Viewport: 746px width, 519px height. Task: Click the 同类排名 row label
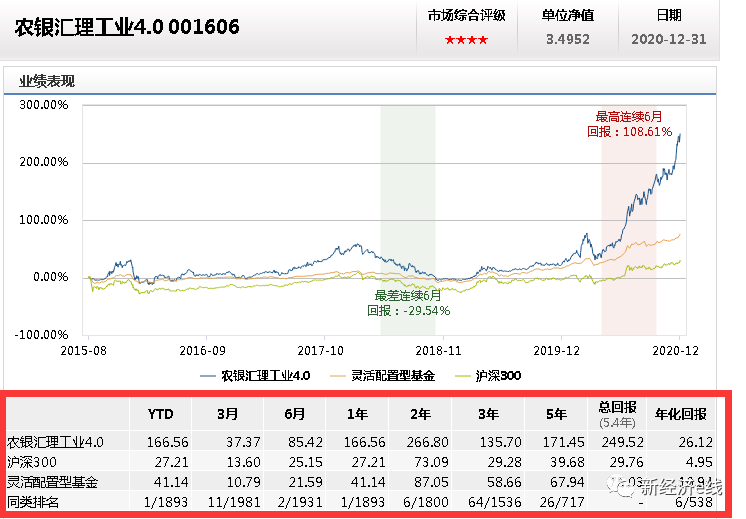click(x=33, y=502)
